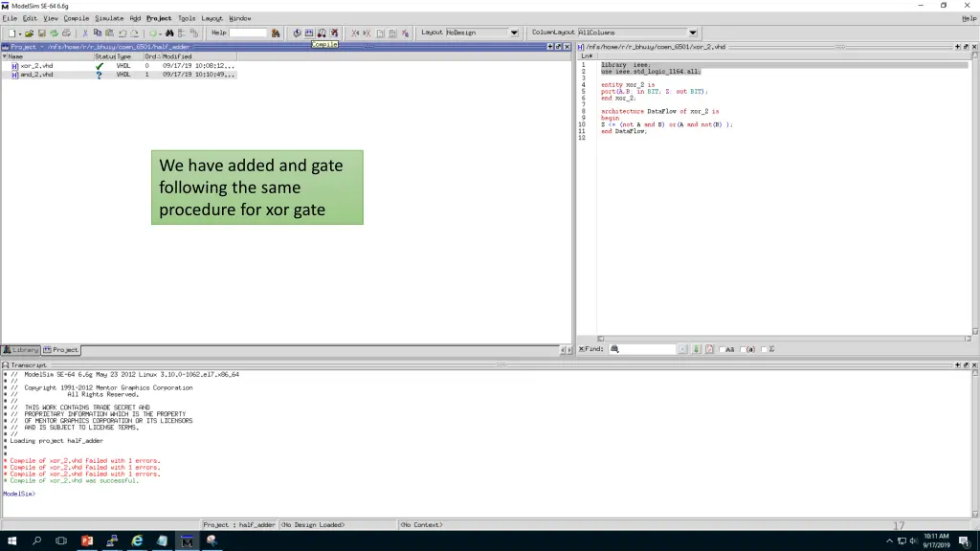Screen dimensions: 980x551
Task: Click the Find binoculars icon
Action: tap(169, 33)
